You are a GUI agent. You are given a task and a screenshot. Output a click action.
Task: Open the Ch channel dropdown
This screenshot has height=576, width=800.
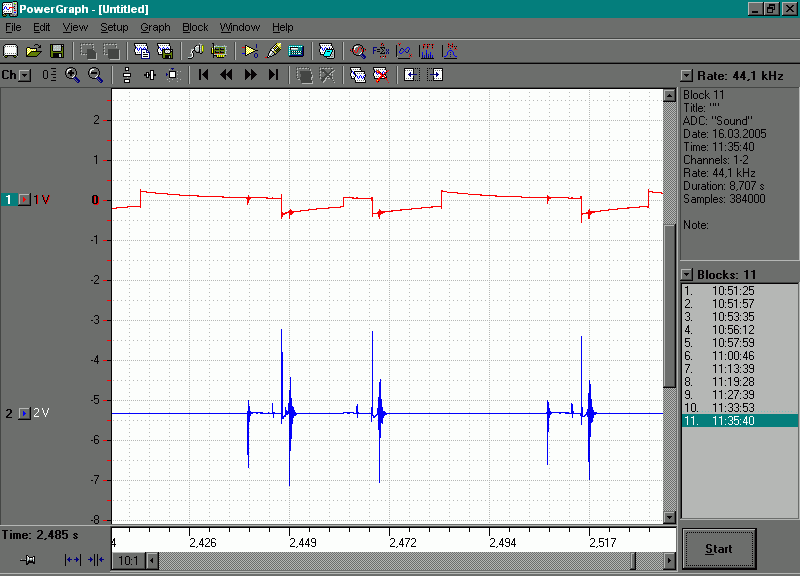click(x=24, y=76)
